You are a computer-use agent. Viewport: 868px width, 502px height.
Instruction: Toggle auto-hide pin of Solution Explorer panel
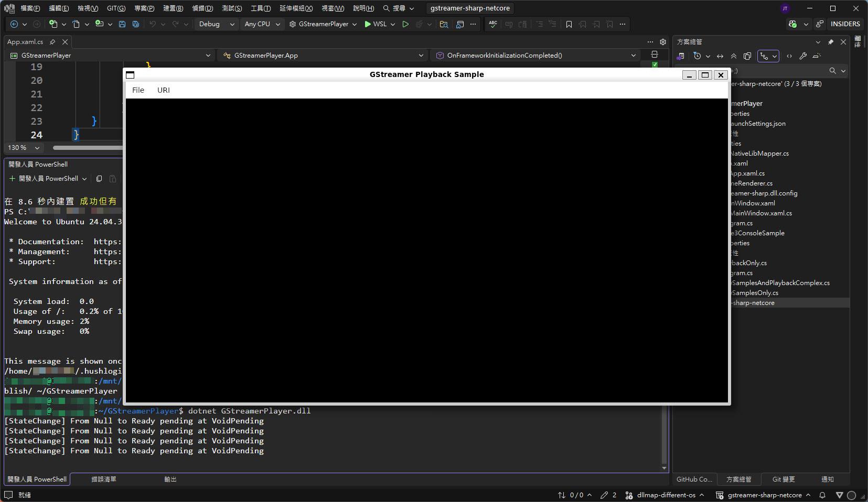coord(831,42)
